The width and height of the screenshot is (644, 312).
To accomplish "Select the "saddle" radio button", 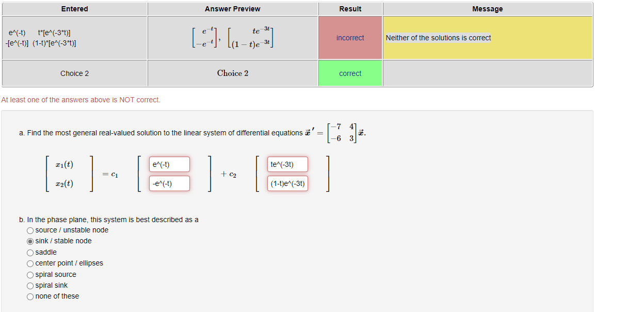I will click(x=30, y=252).
